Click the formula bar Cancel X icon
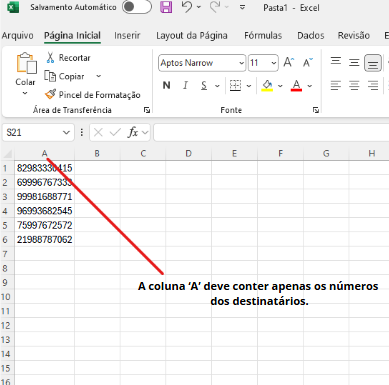 tap(98, 133)
